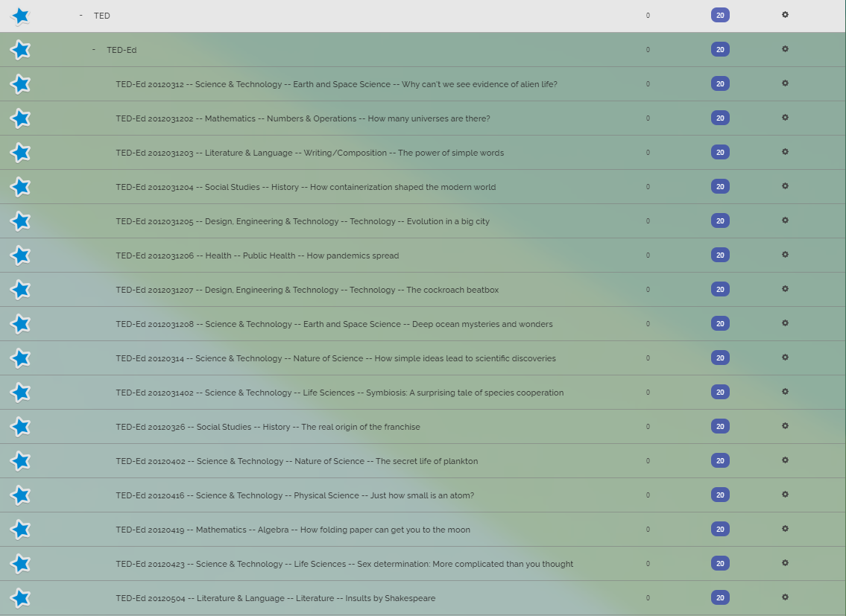Viewport: 846px width, 616px height.
Task: Open 'How many universes are there?' feed
Action: pyautogui.click(x=303, y=118)
